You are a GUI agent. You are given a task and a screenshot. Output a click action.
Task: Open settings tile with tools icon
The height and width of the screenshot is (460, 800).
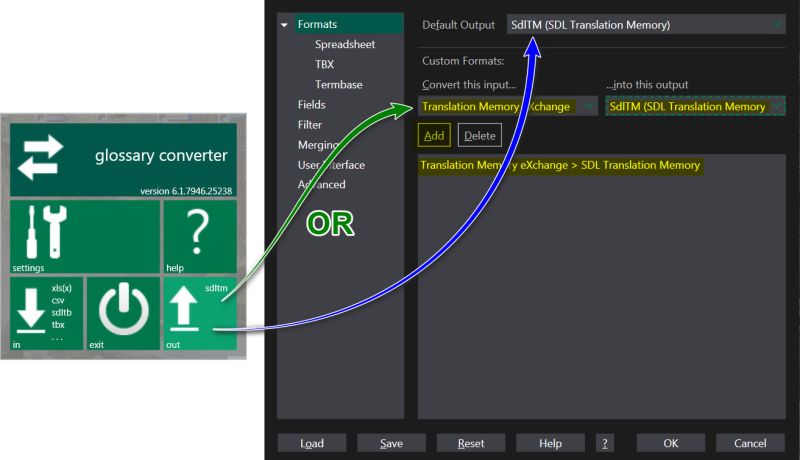(85, 237)
